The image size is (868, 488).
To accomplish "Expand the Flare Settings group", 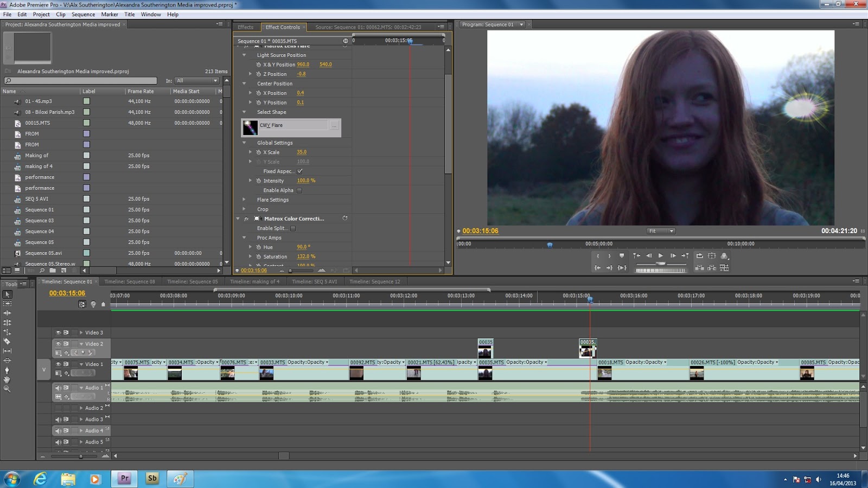I will click(x=244, y=200).
